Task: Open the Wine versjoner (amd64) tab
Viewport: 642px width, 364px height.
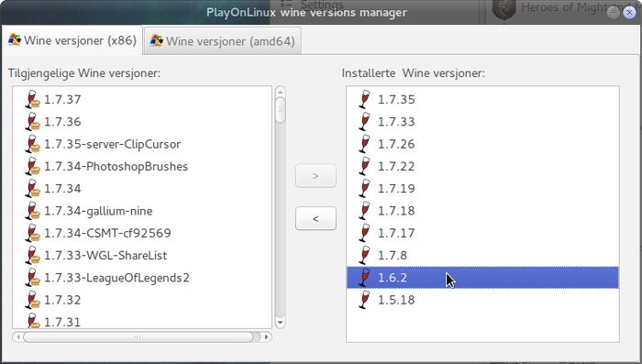Action: click(x=222, y=41)
